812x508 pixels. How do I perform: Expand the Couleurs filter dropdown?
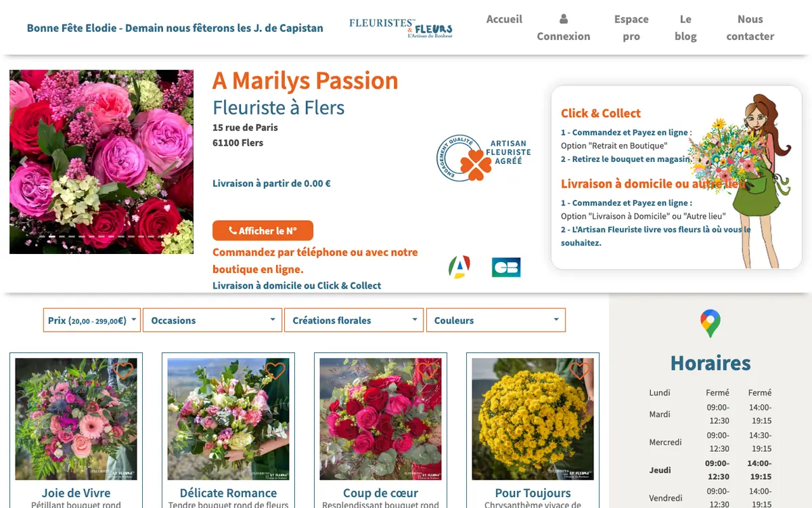[x=496, y=320]
